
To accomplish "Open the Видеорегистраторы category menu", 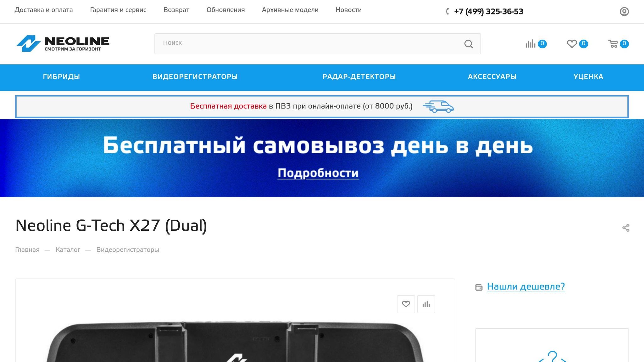I will click(x=195, y=77).
